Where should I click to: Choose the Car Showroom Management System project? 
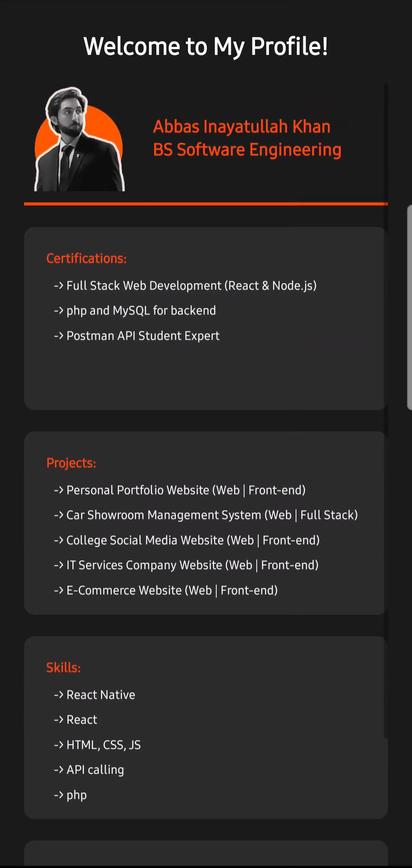[212, 515]
